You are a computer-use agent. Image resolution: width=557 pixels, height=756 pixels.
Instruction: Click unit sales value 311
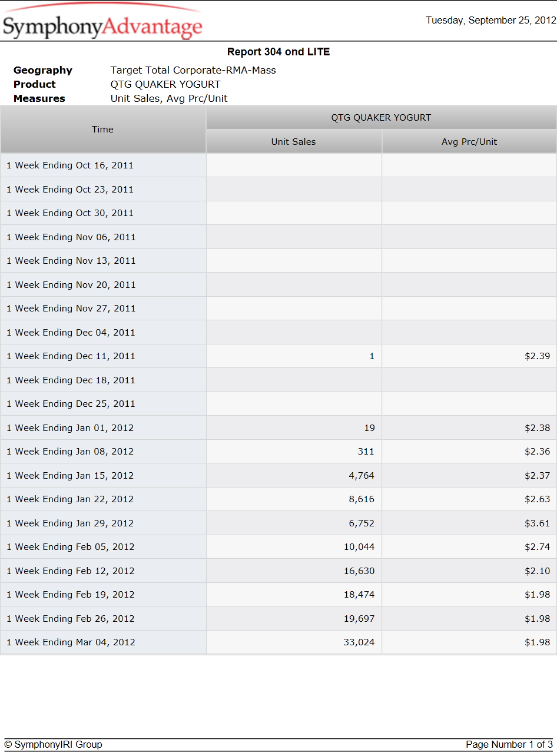pyautogui.click(x=366, y=452)
